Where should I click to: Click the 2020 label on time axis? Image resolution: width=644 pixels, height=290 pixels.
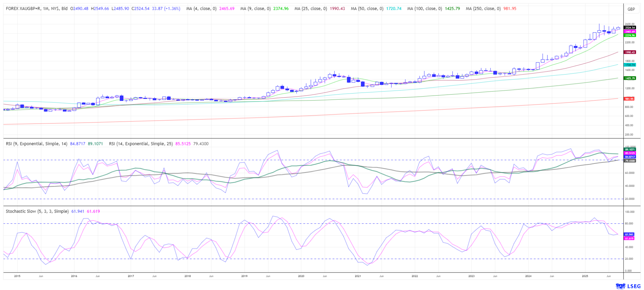coord(301,276)
